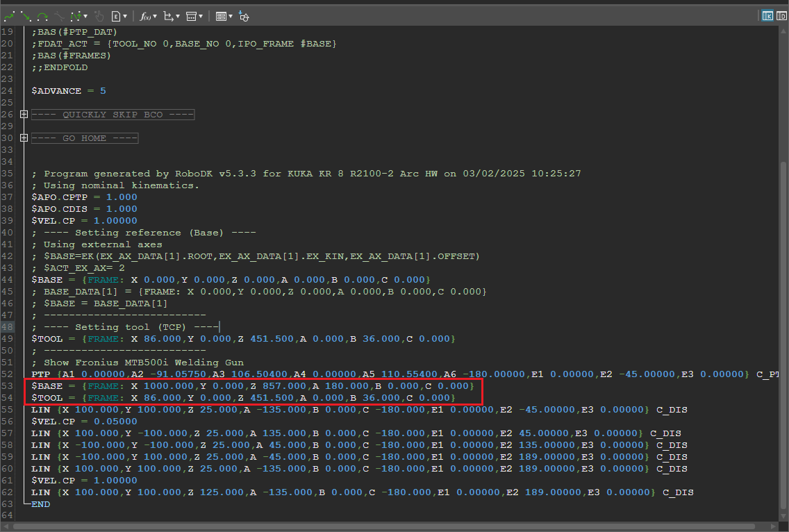
Task: Open dropdown arrow beside the E document icon
Action: click(124, 15)
